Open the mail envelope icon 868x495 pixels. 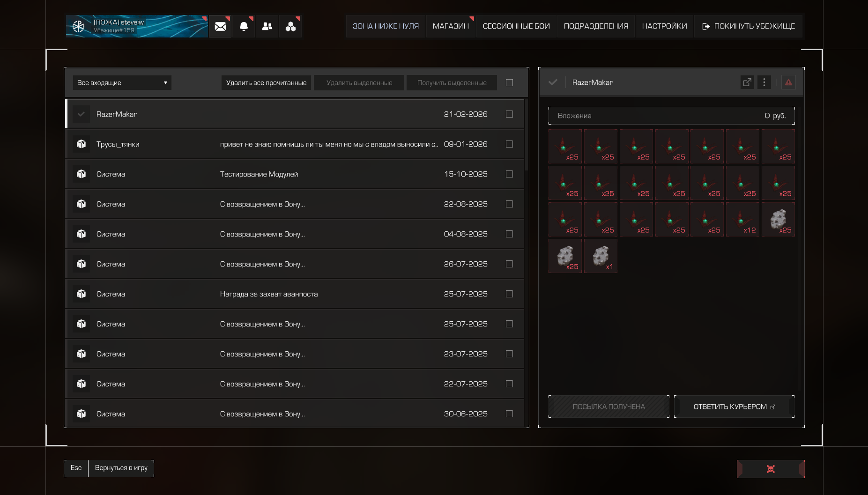220,26
